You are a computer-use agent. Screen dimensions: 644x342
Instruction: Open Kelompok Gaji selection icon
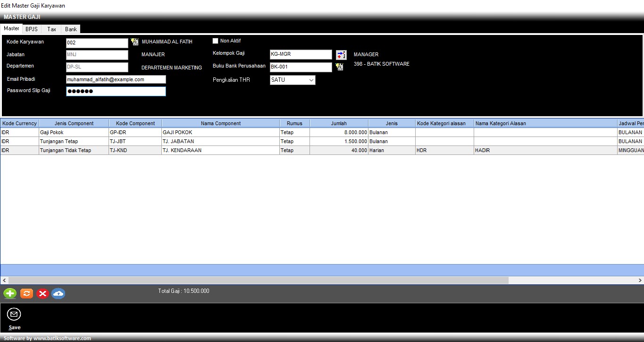341,55
